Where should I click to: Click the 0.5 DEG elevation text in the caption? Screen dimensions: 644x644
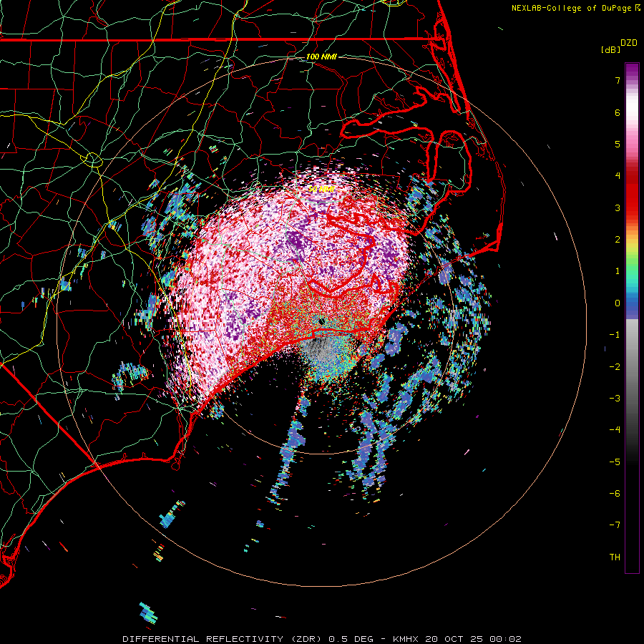(351, 639)
